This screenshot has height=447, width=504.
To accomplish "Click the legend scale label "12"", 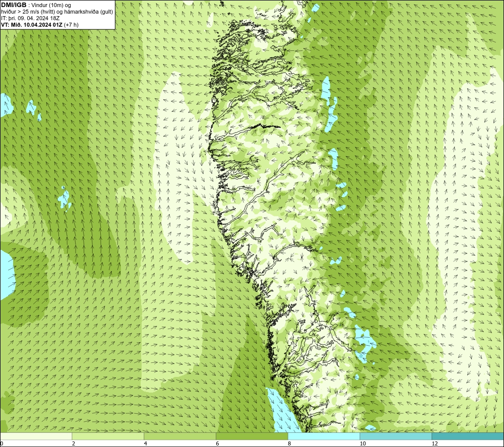I will 434,443.
